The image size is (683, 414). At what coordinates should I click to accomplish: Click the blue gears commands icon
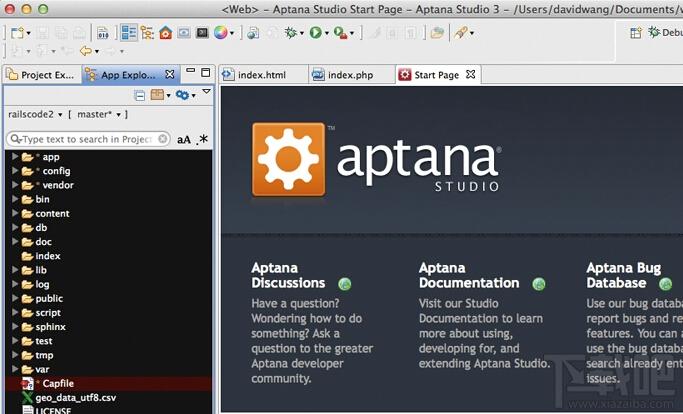tap(182, 95)
